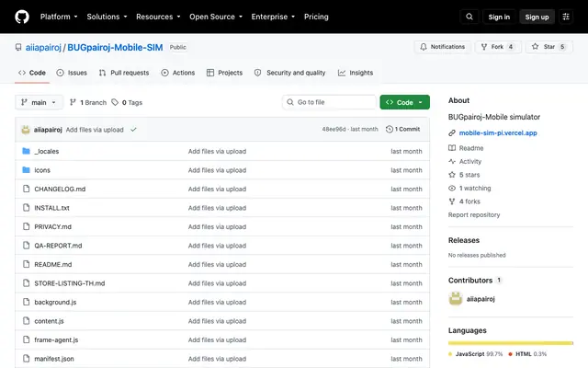
Task: Click the Sign in button
Action: (x=499, y=17)
